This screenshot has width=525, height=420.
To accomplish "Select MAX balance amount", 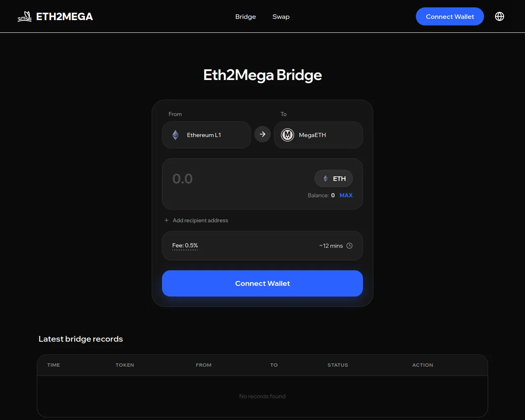I will click(346, 195).
